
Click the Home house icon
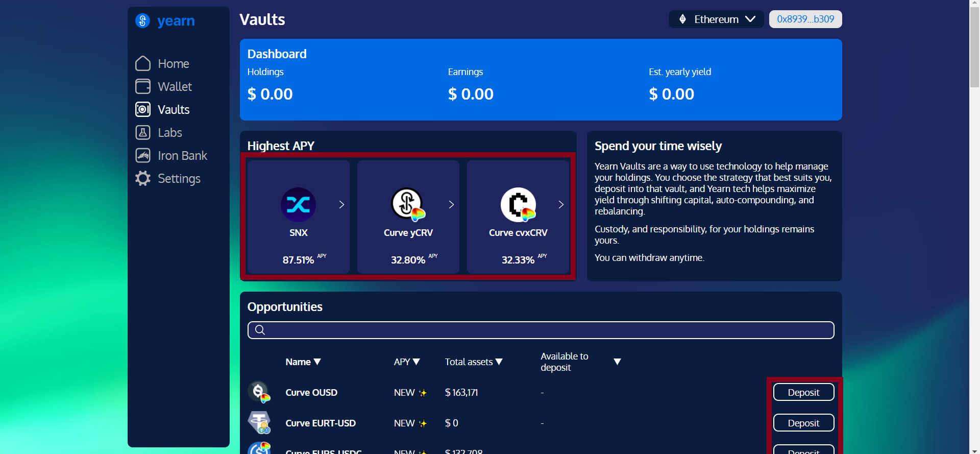tap(143, 63)
